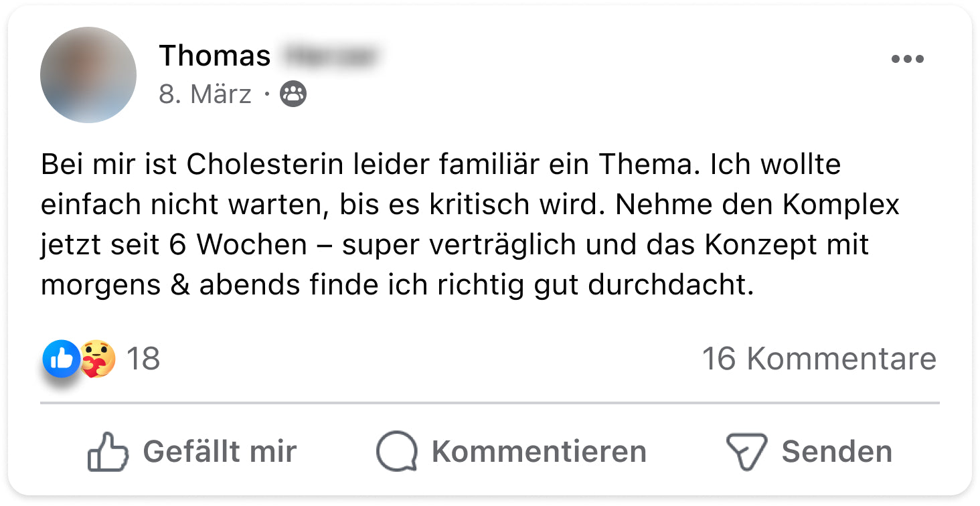Click the blurred surname next to Thomas
Viewport: 980px width, 506px height.
(329, 56)
